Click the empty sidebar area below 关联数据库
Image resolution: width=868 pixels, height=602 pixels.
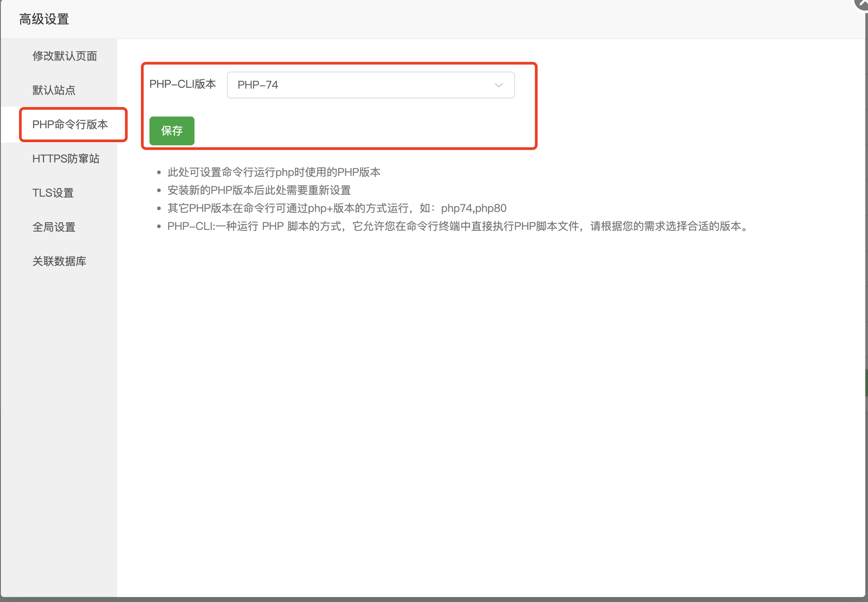[59, 405]
